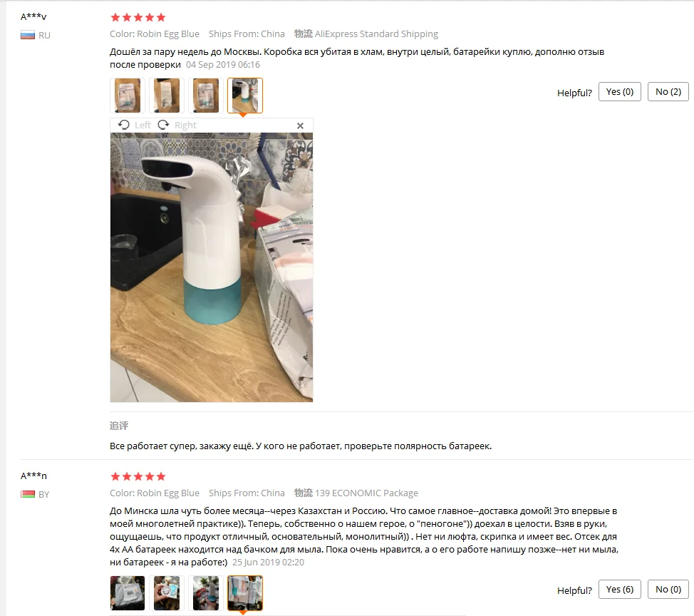694x616 pixels.
Task: Vote No (0) on A***n's review
Action: pos(668,590)
